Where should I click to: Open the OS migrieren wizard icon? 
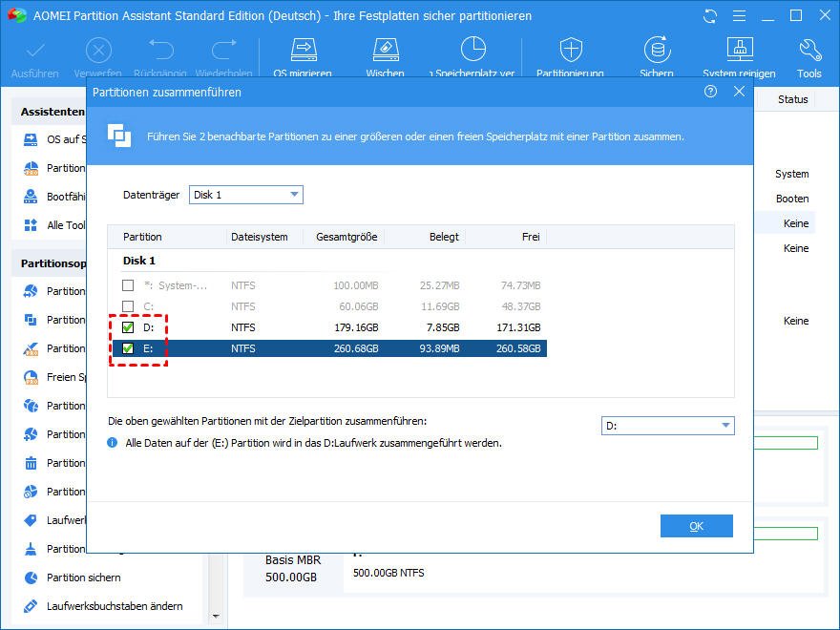(303, 52)
